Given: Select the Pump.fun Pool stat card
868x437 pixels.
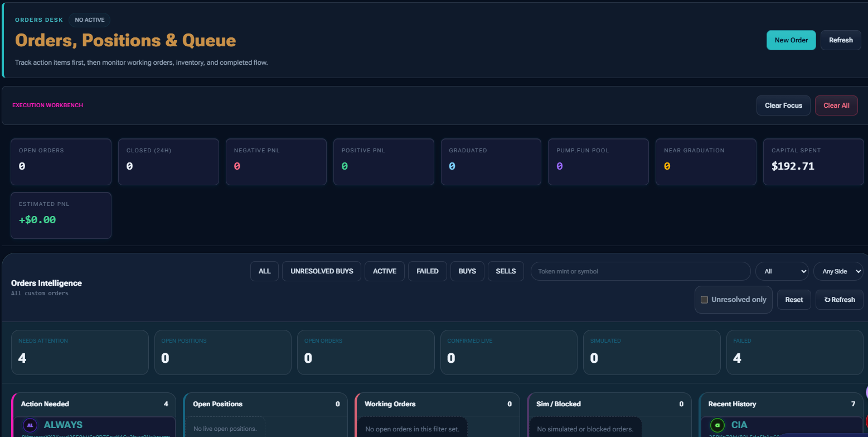Looking at the screenshot, I should point(599,162).
